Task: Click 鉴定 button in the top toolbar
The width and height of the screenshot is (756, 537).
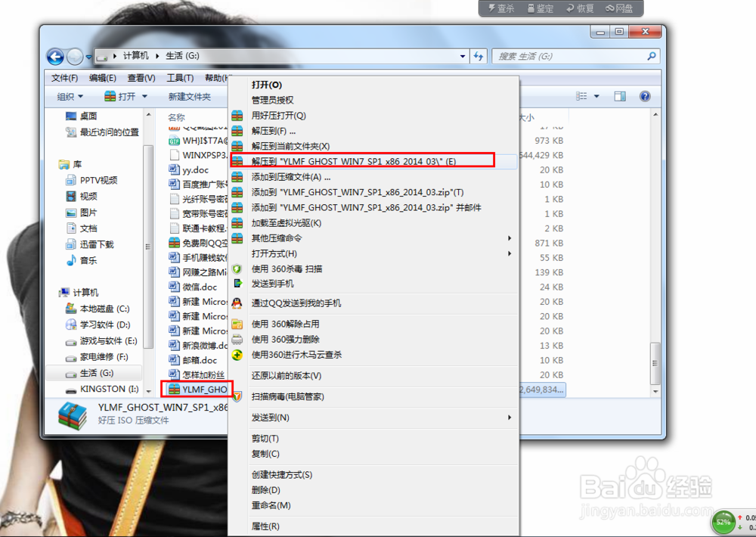Action: (x=541, y=8)
